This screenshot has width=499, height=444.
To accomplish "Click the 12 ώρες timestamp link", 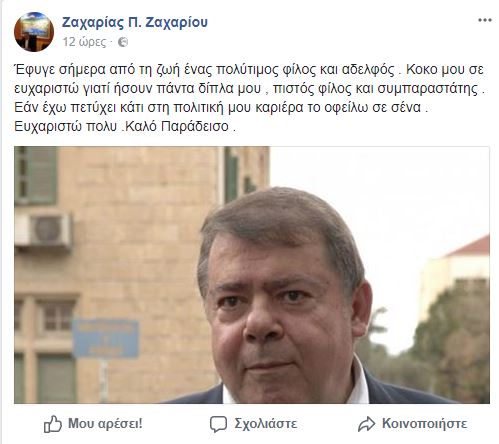I will [x=84, y=42].
